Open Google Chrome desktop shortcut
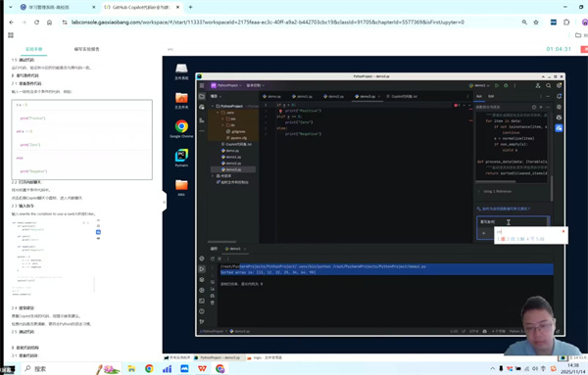588x375 pixels. point(181,129)
